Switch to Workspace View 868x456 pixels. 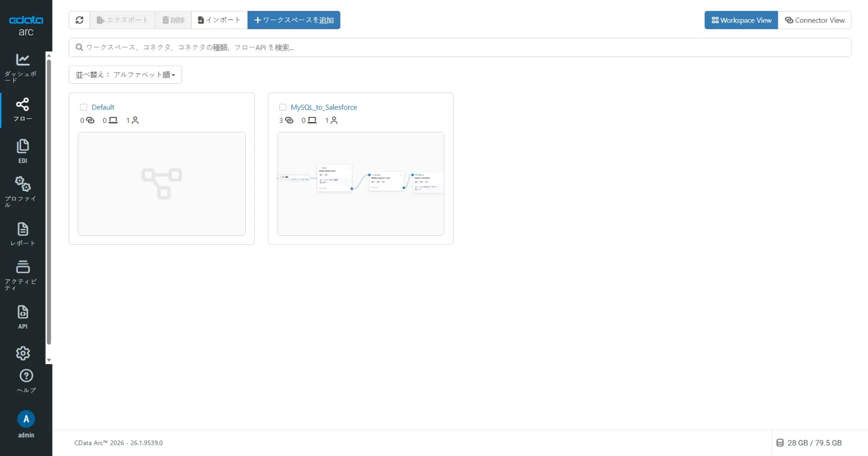[741, 20]
